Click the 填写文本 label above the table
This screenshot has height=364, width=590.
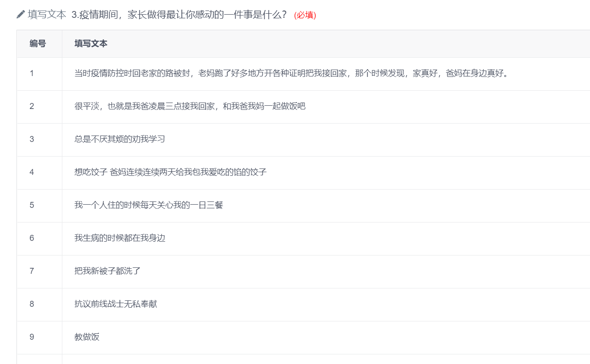[x=47, y=15]
